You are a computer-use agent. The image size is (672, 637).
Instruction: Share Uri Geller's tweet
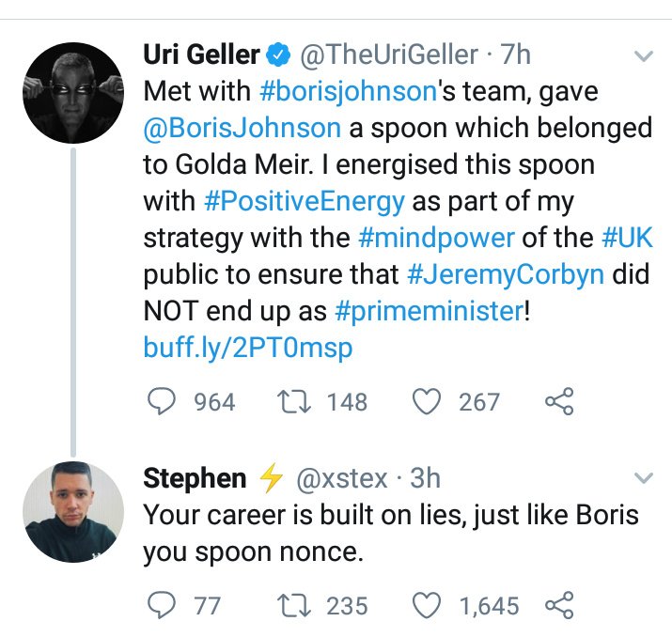pos(558,402)
